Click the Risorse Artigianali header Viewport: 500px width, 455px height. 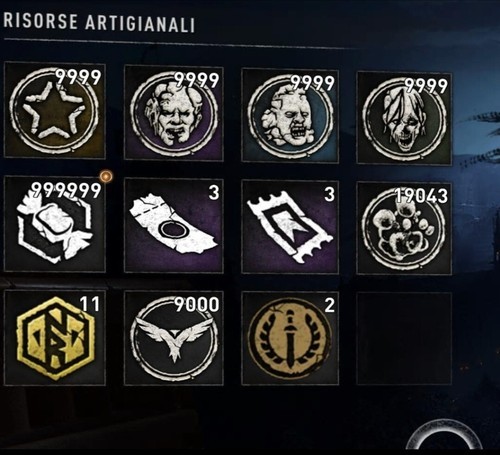click(x=99, y=23)
